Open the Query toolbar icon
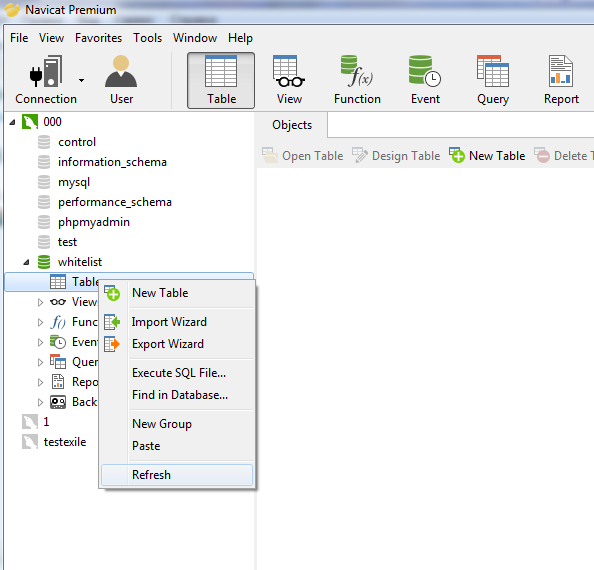 tap(493, 80)
